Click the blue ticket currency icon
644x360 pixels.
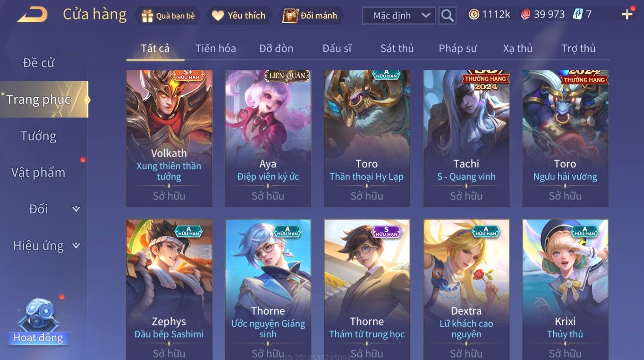[577, 15]
